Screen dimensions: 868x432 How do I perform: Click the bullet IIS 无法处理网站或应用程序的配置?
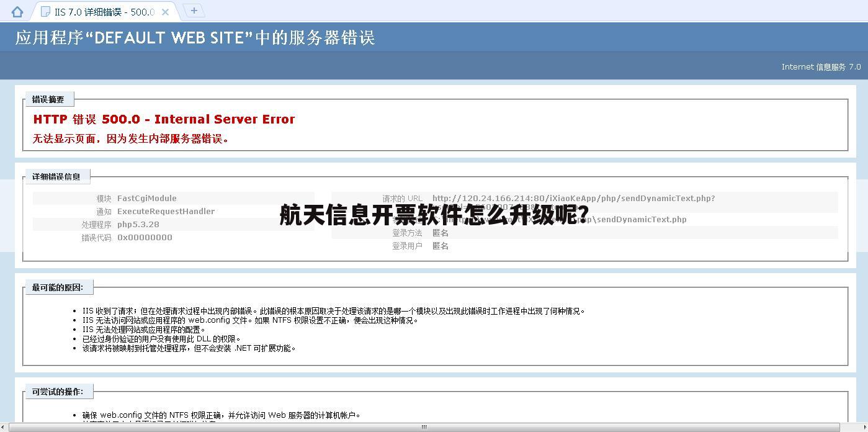145,330
